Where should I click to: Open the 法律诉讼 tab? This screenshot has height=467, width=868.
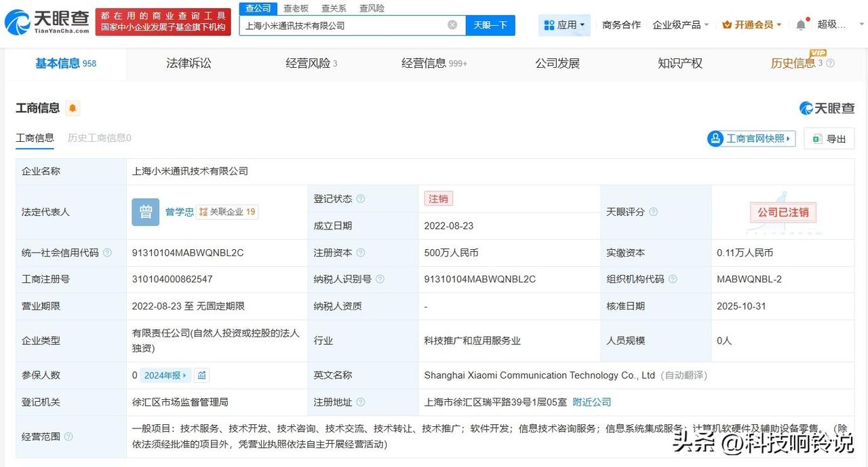point(189,63)
